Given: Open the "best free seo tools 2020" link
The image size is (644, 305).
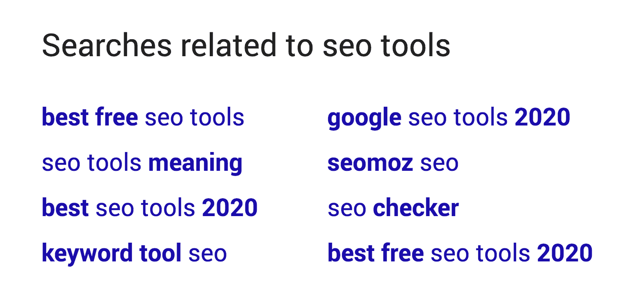Looking at the screenshot, I should coord(460,253).
